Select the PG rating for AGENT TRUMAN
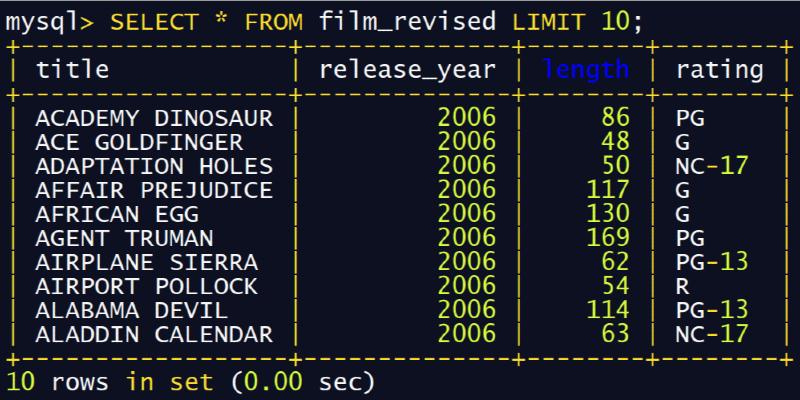This screenshot has width=800, height=400. [x=690, y=238]
